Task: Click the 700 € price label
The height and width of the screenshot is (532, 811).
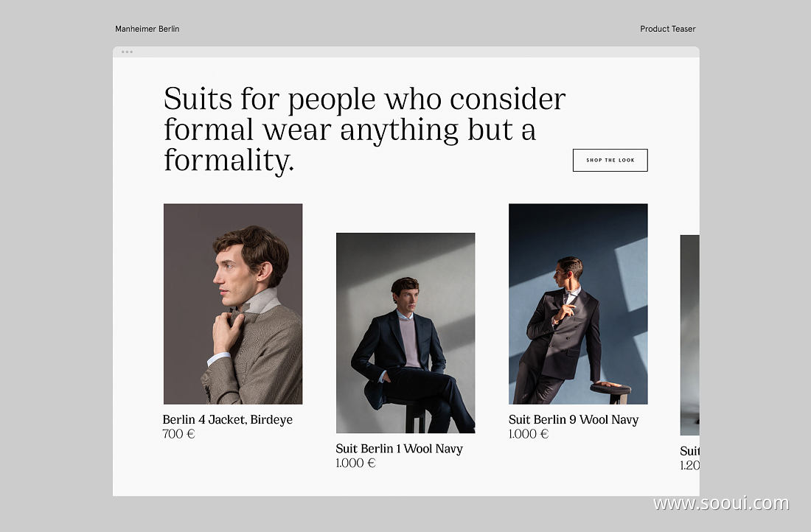Action: pos(178,434)
